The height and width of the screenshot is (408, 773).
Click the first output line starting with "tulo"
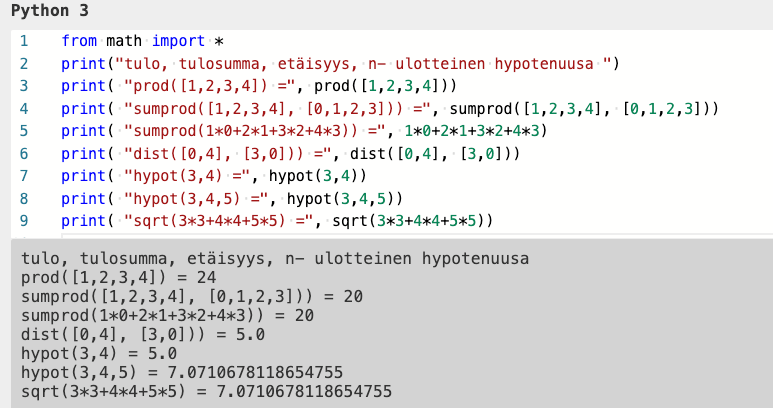coord(274,259)
